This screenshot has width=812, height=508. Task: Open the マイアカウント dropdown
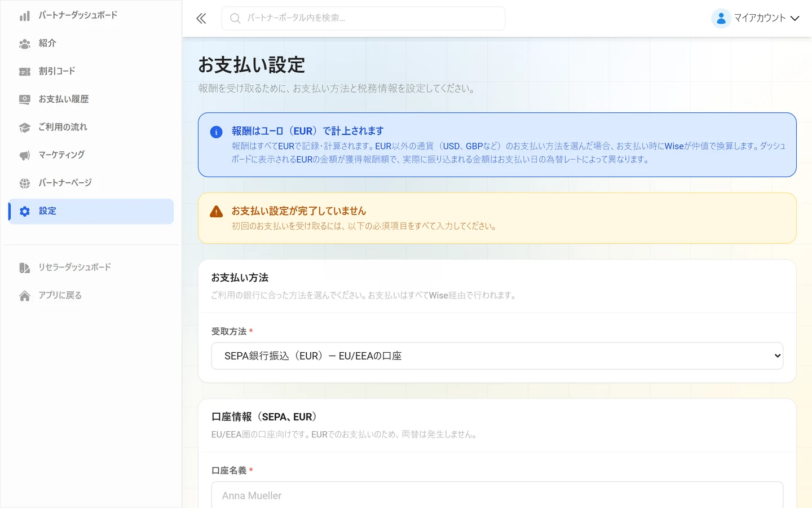pos(756,18)
